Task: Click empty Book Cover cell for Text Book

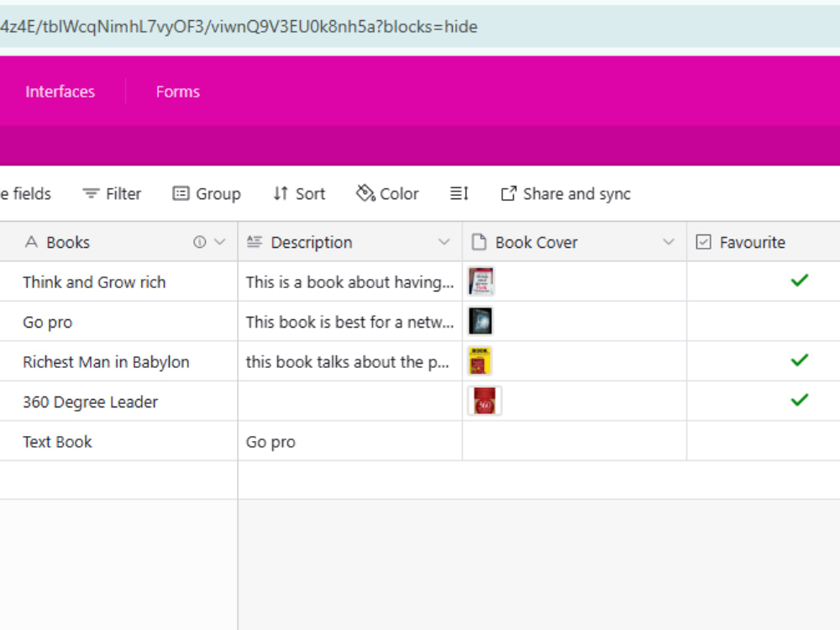Action: (x=575, y=441)
